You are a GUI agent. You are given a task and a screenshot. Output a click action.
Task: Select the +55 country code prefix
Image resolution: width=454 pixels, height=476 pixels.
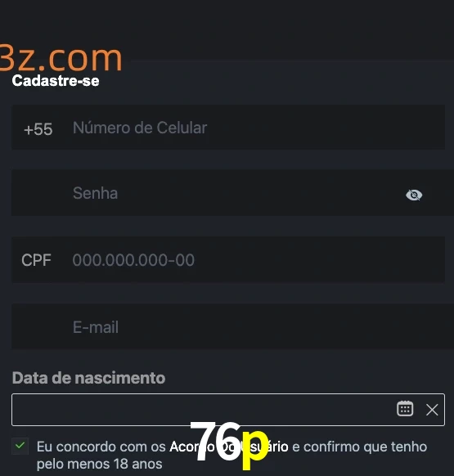[x=38, y=129]
